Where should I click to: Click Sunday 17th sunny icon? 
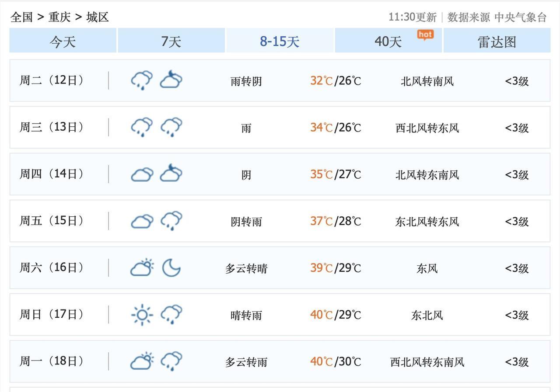[142, 315]
